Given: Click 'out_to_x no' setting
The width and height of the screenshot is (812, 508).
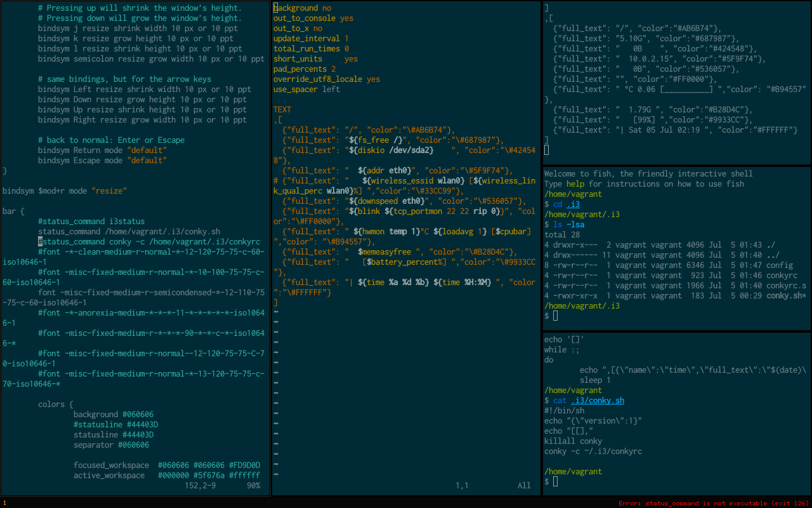Looking at the screenshot, I should (298, 29).
